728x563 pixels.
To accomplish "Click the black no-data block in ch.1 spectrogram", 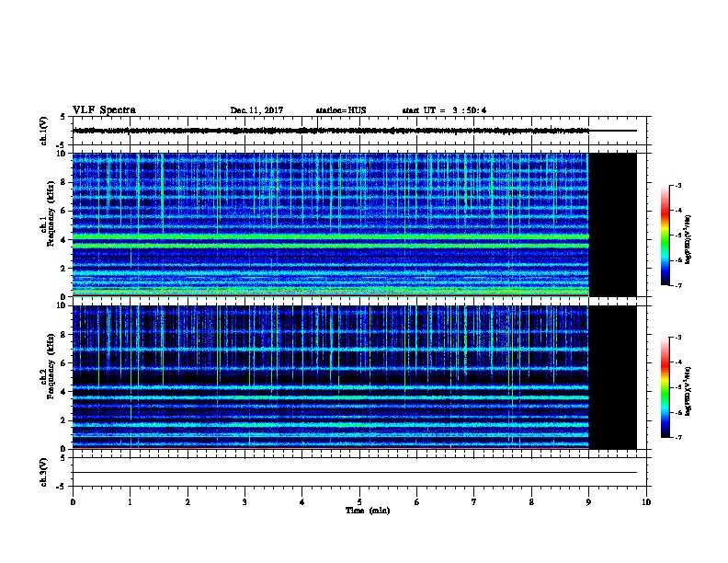I will (613, 224).
